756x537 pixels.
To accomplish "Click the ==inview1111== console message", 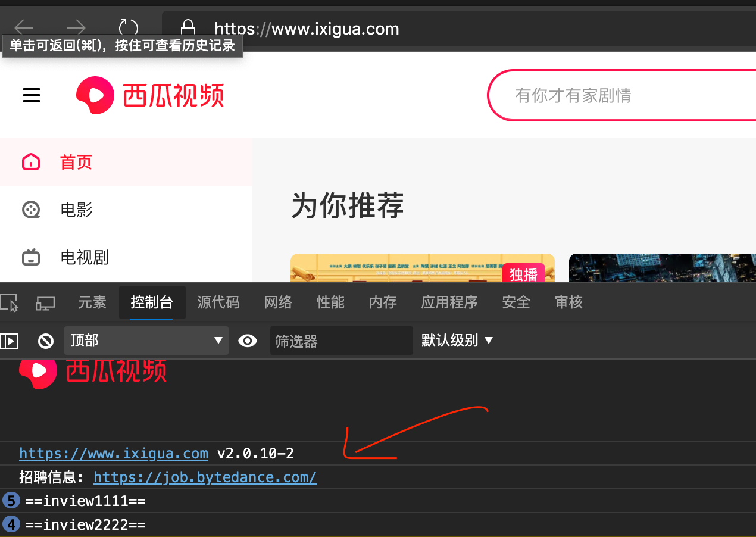I will tap(85, 501).
